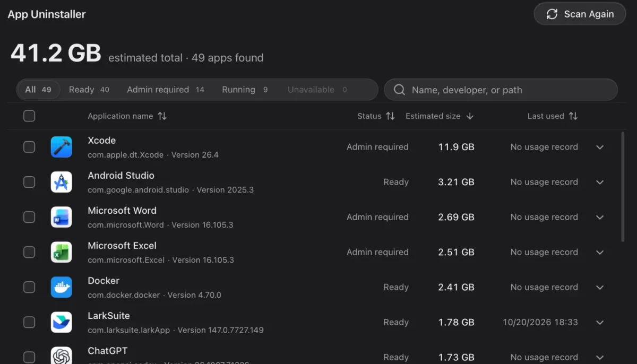
Task: Check the ChatGPT row checkbox
Action: pos(29,357)
